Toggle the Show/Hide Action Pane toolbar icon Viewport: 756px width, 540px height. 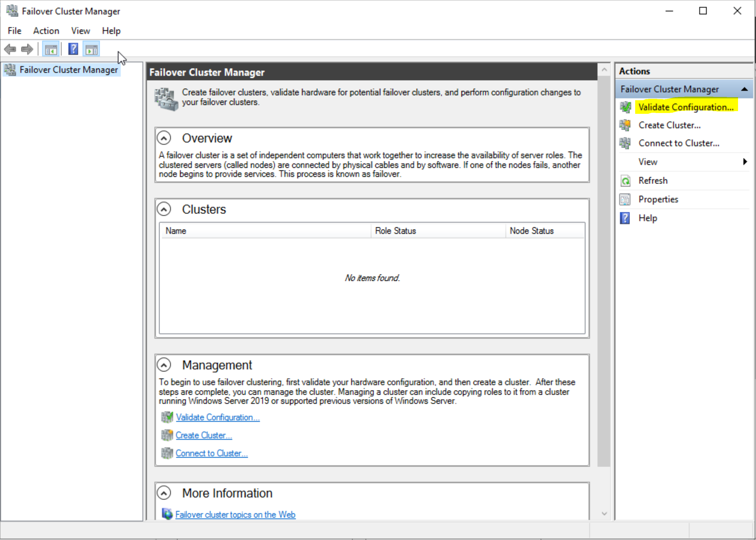pos(91,50)
